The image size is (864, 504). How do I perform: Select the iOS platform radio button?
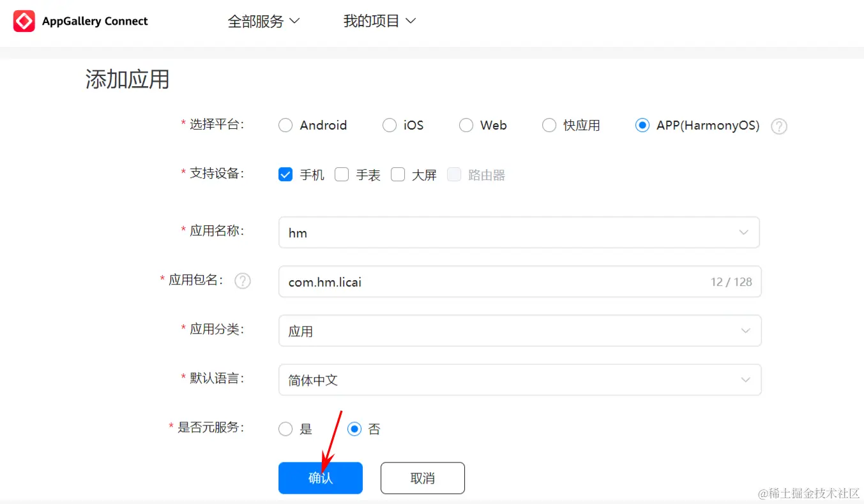[390, 125]
